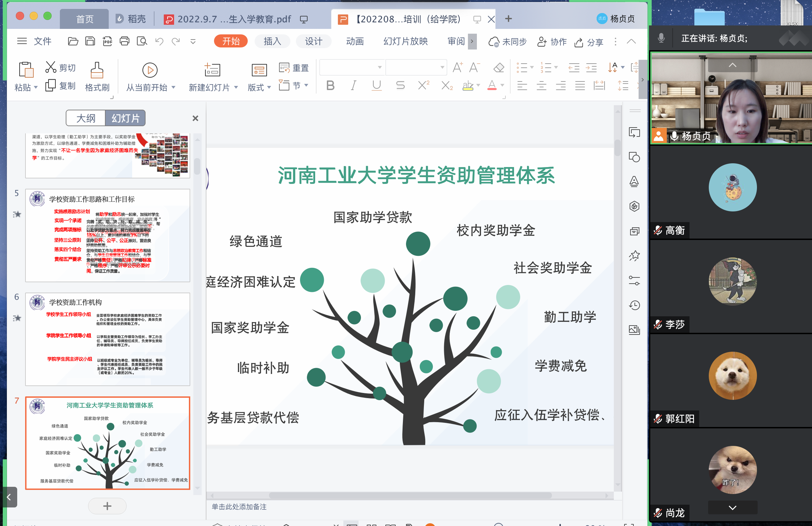Viewport: 812px width, 526px height.
Task: Open the 稻壳 tab
Action: [x=131, y=19]
